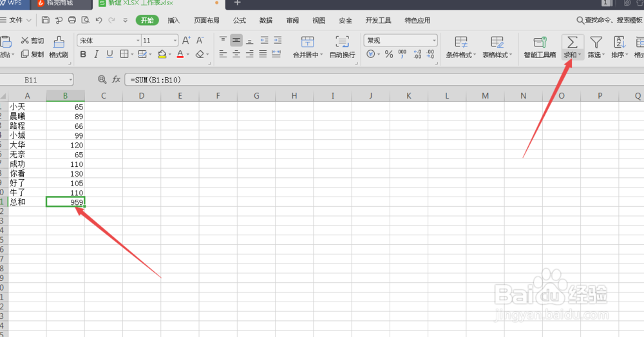This screenshot has width=644, height=337.
Task: Click the 求和 sigma sum icon
Action: coord(572,43)
